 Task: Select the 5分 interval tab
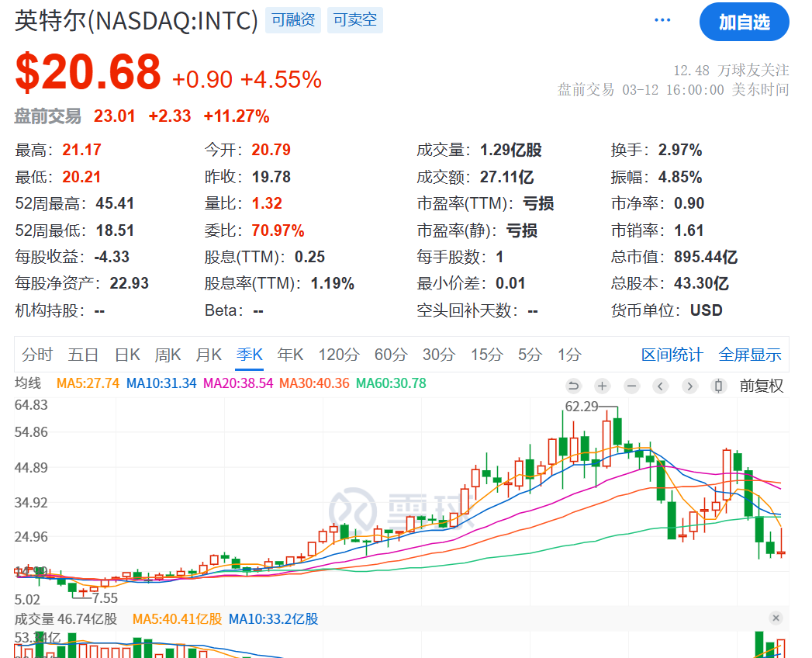[x=530, y=355]
